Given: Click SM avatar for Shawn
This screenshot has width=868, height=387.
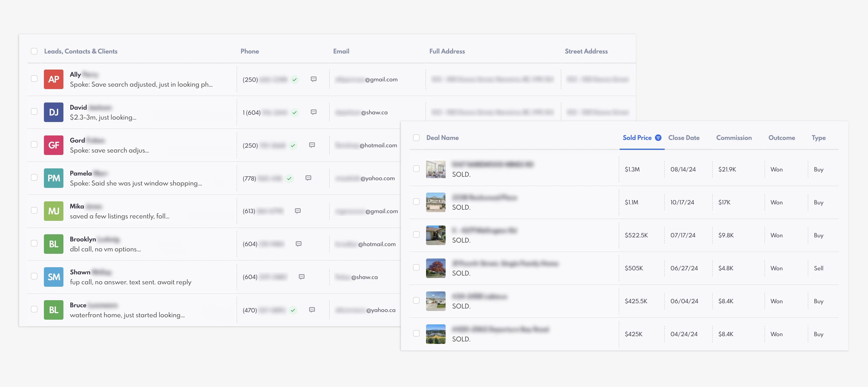Looking at the screenshot, I should [54, 277].
